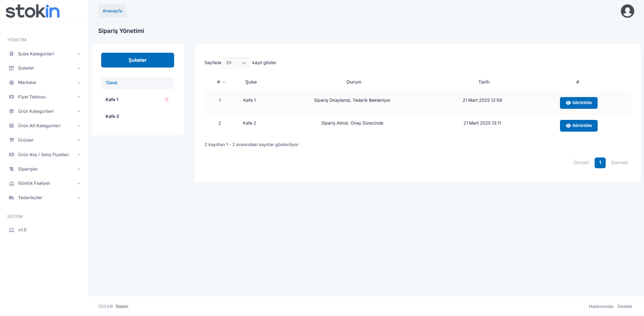Viewport: 644px width, 316px height.
Task: Click the user profile avatar icon
Action: 627,11
